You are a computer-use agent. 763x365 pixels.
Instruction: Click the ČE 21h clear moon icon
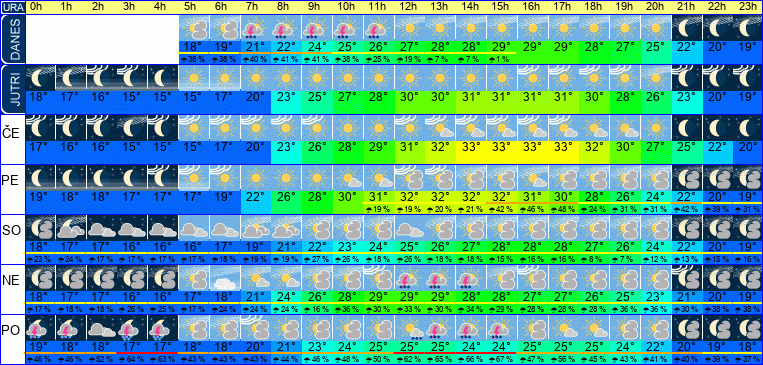tap(687, 128)
